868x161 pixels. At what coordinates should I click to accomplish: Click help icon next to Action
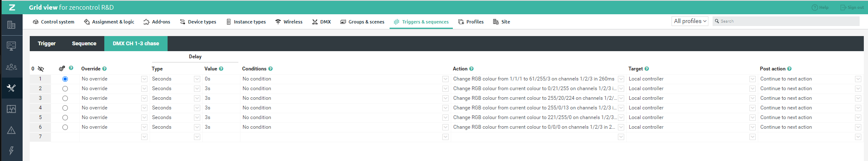[x=471, y=69]
